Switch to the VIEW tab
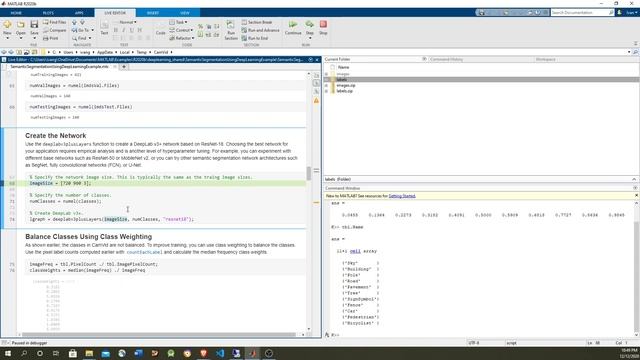The width and height of the screenshot is (640, 360). [x=185, y=13]
